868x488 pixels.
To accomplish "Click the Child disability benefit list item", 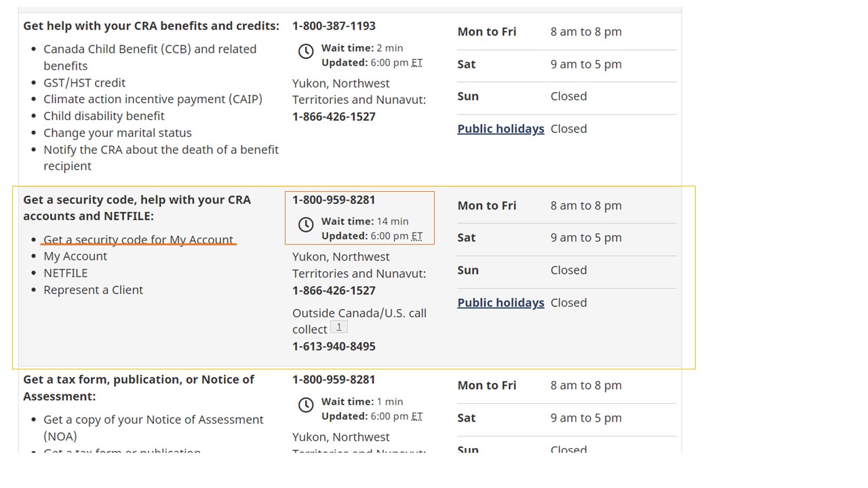I will tap(104, 116).
